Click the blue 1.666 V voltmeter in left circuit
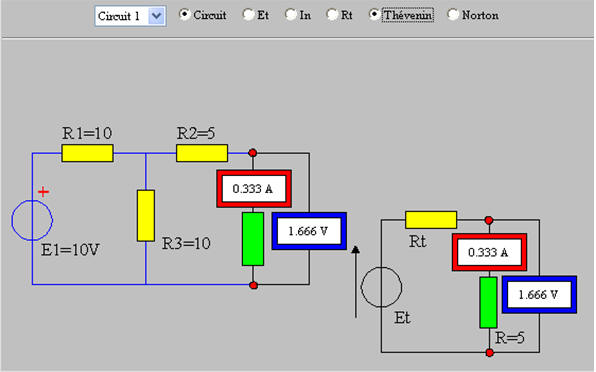The width and height of the screenshot is (596, 372). pos(309,231)
